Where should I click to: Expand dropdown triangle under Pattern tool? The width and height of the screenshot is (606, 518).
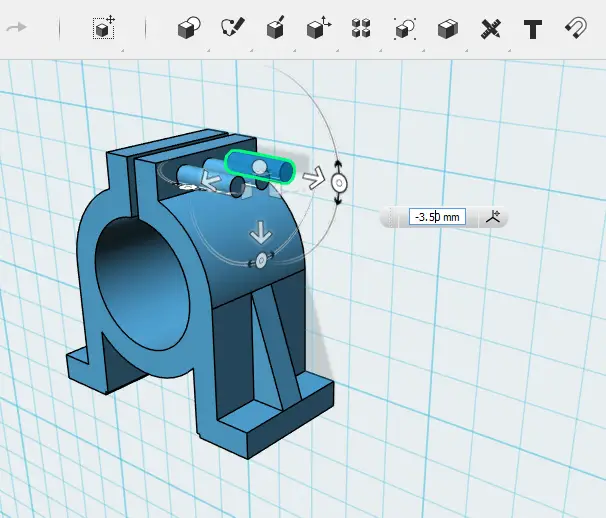point(381,51)
